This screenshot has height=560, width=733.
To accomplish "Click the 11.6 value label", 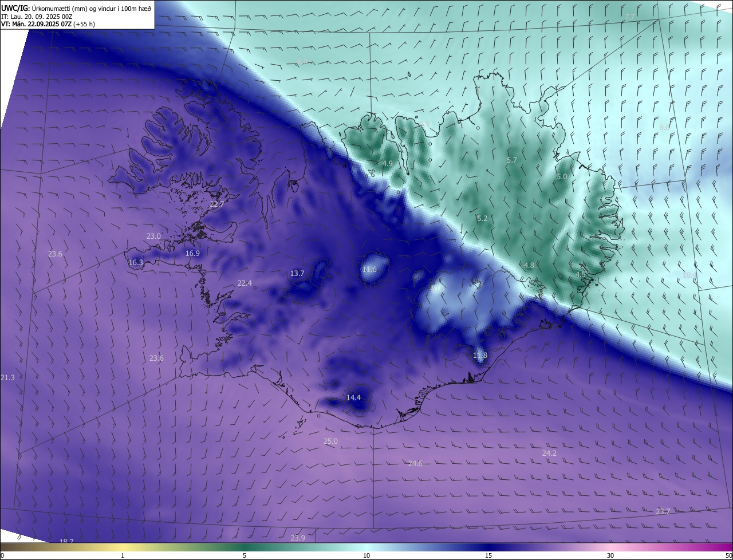I will [370, 270].
